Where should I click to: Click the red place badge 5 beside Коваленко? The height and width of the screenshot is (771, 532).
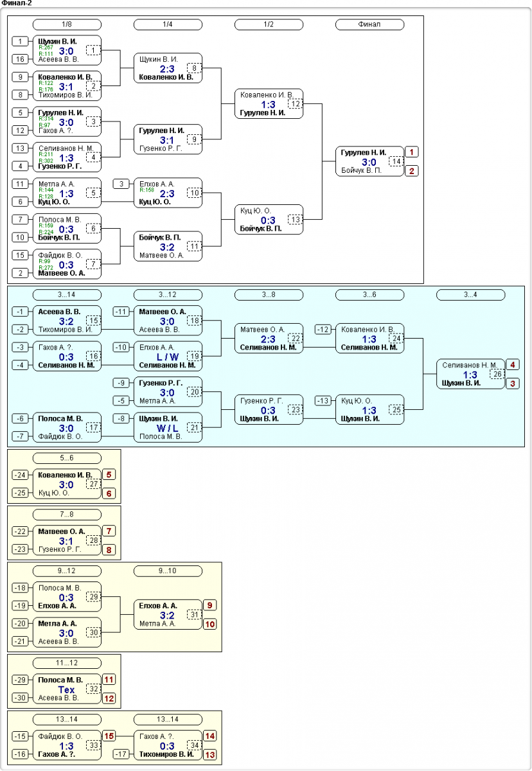click(x=109, y=475)
